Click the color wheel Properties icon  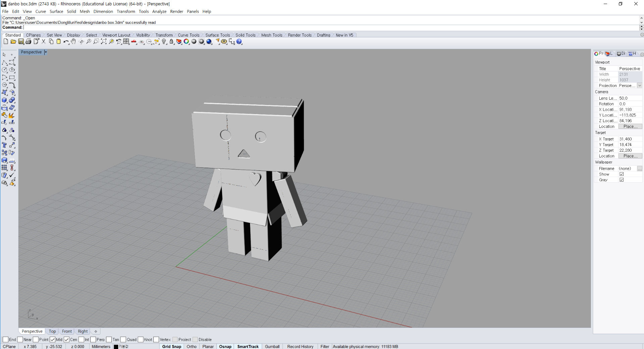tap(186, 42)
